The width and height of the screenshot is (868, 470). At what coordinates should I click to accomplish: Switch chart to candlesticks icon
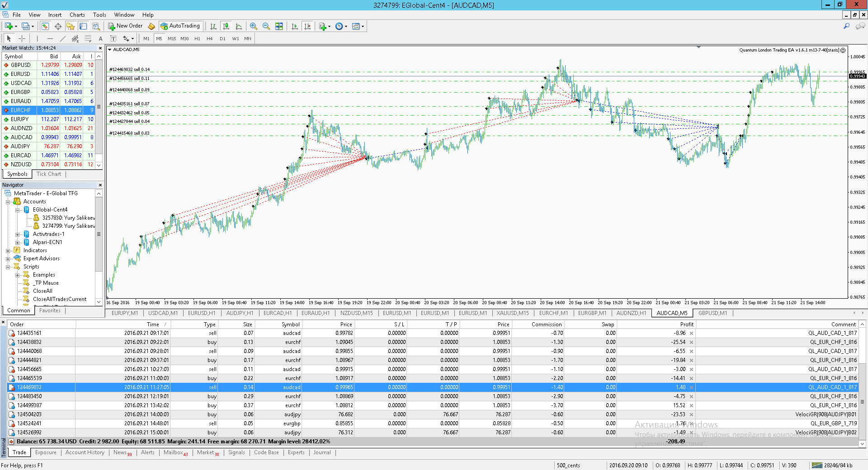point(226,26)
